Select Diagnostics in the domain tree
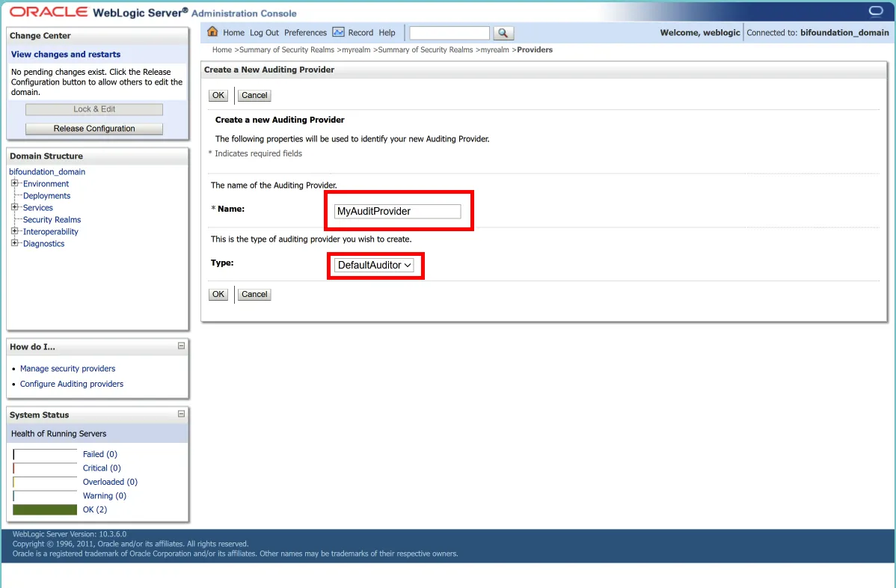This screenshot has width=896, height=588. click(x=43, y=243)
